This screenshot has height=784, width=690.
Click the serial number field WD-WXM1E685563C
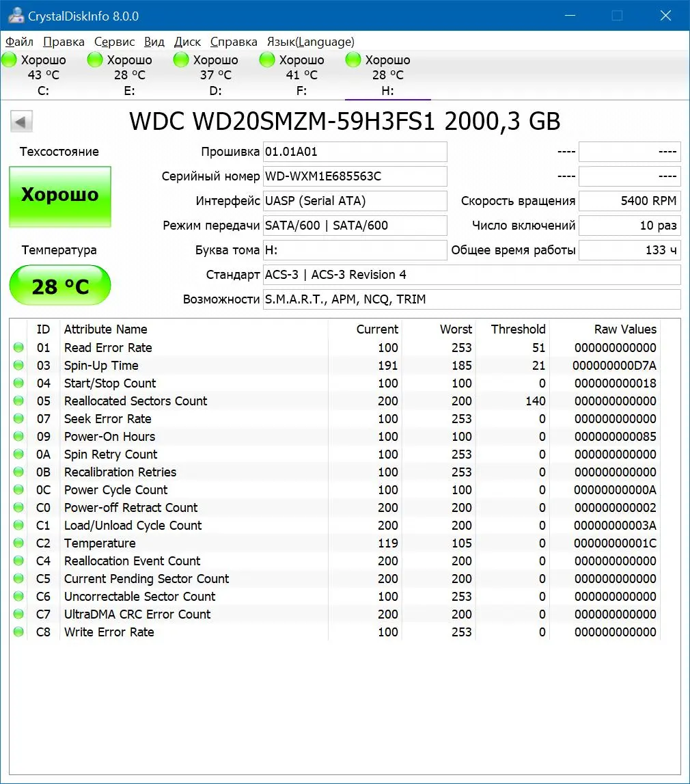tap(355, 176)
